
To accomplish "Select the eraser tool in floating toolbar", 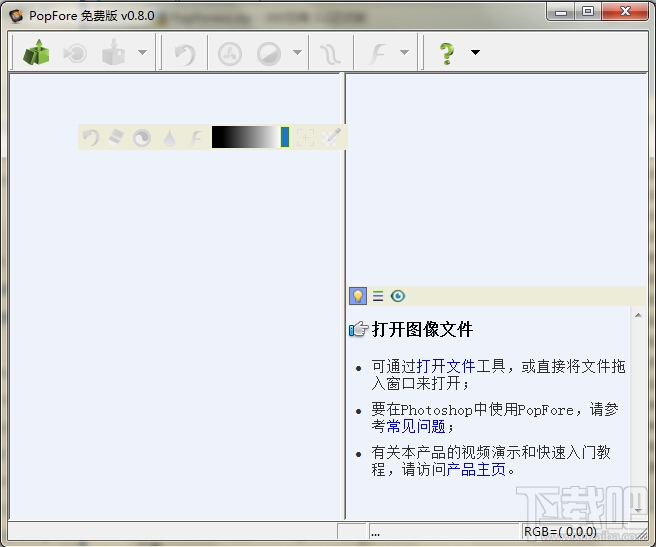I will (116, 137).
